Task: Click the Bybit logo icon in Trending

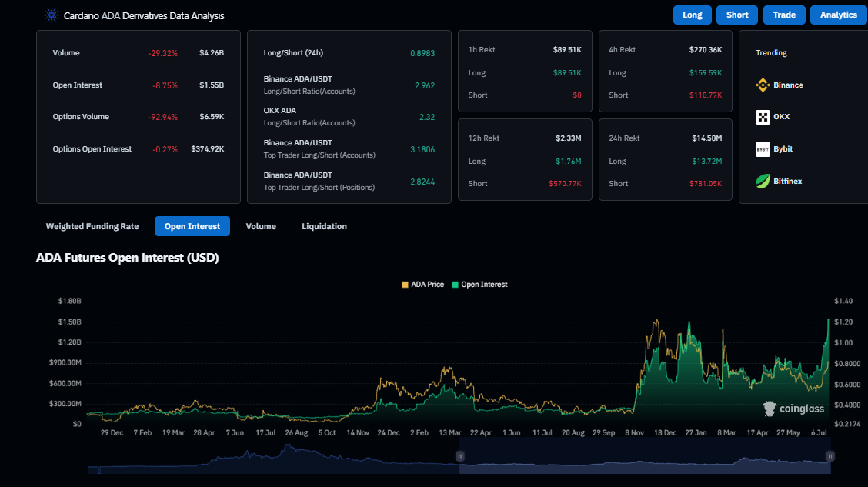Action: tap(763, 148)
